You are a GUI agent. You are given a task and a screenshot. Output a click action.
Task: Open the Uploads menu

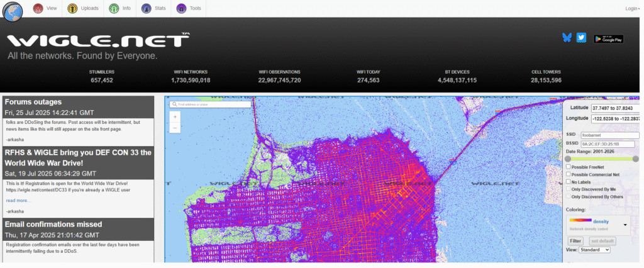point(84,8)
